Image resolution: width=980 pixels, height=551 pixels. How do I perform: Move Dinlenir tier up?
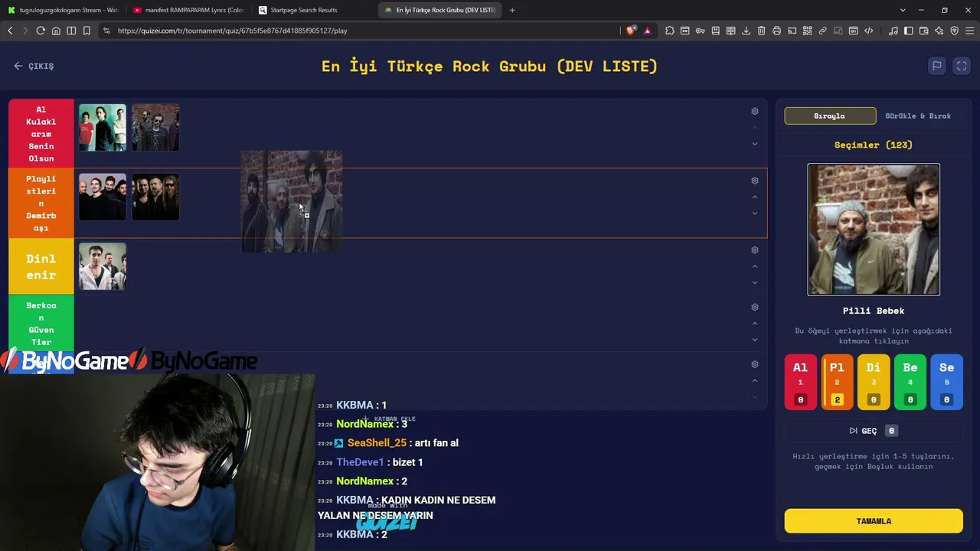(x=755, y=266)
